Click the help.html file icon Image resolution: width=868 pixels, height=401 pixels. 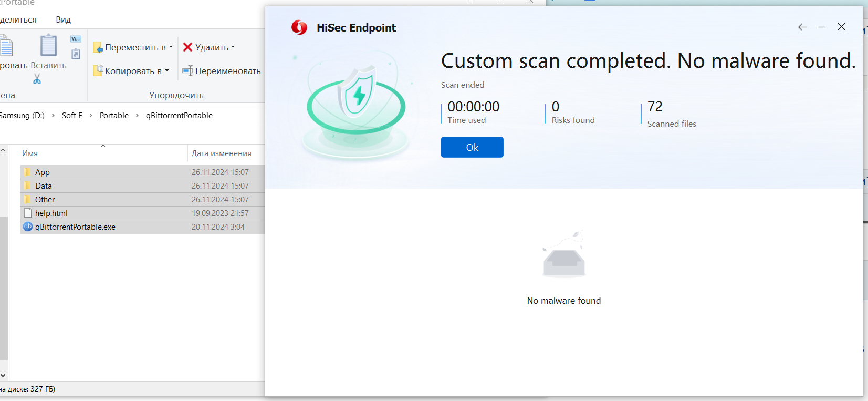[x=28, y=213]
